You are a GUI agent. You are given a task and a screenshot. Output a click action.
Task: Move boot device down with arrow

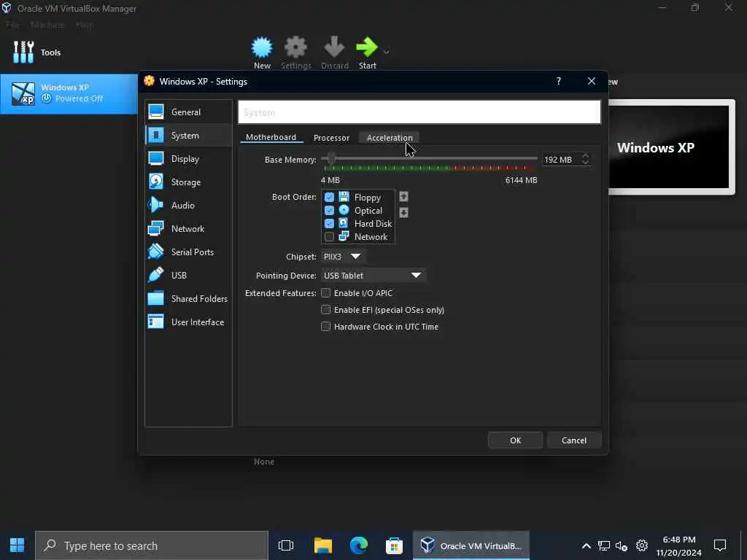coord(403,212)
